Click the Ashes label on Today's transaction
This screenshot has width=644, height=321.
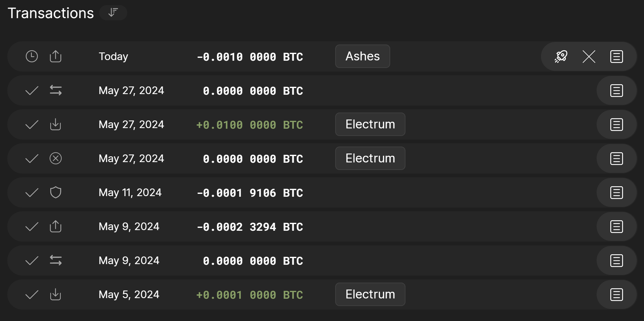[362, 56]
